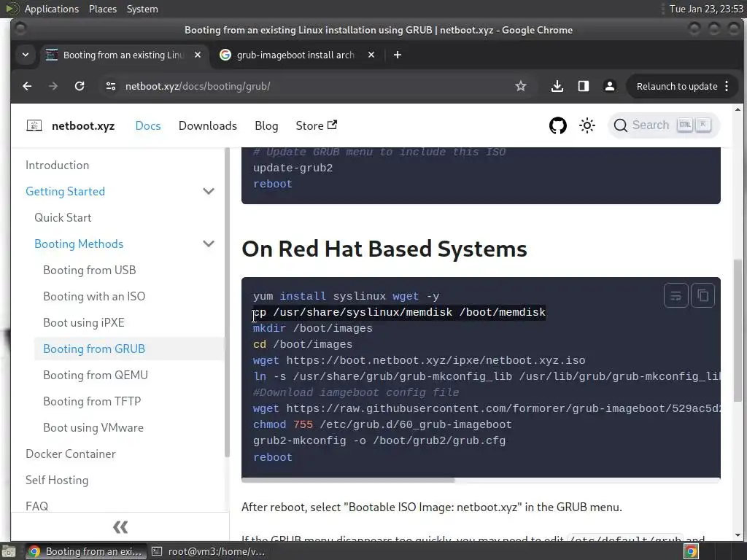Open Booting from TFTP page
The height and width of the screenshot is (560, 747).
coord(92,402)
